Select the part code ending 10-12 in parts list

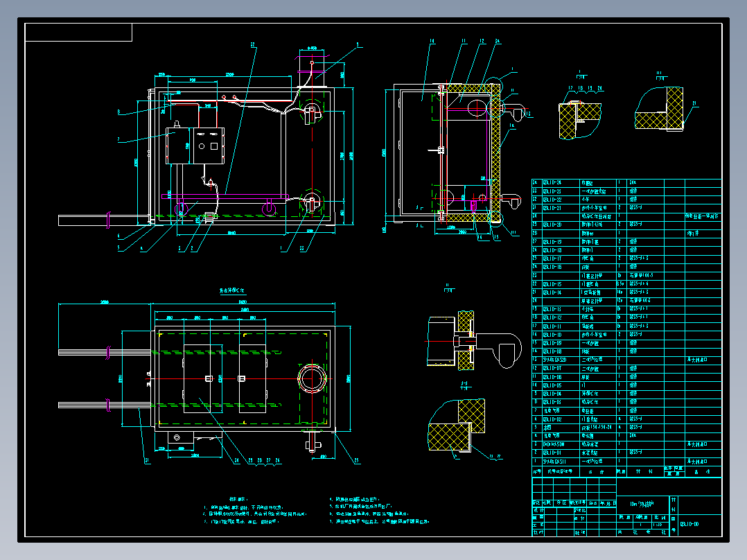pos(552,317)
